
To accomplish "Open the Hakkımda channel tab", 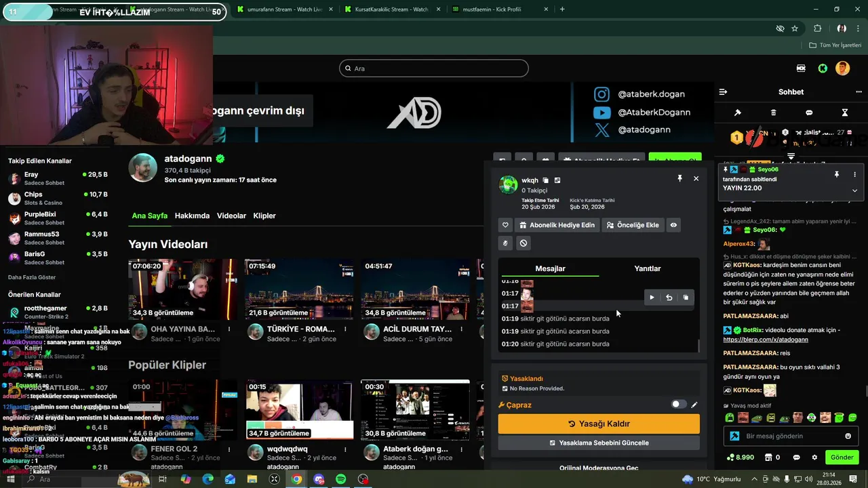I will 192,216.
